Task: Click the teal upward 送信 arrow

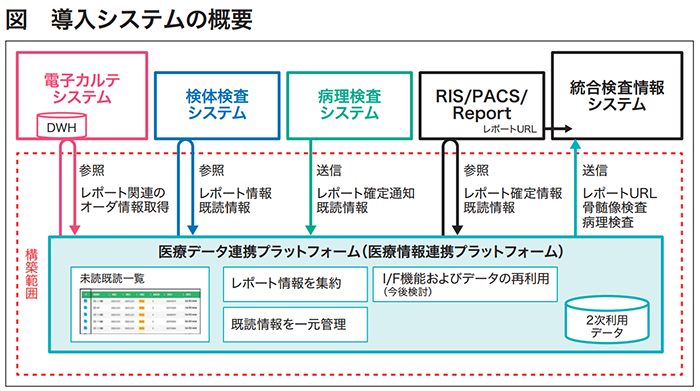Action: [575, 187]
